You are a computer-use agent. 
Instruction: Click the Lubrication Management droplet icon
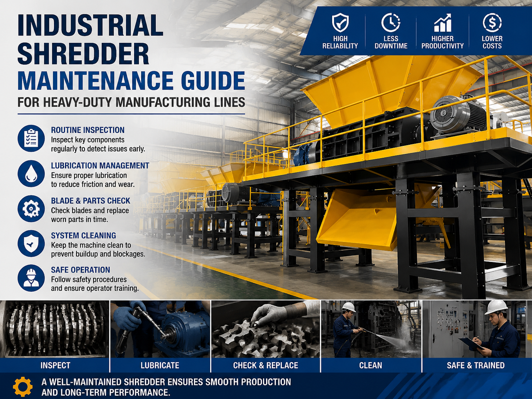pyautogui.click(x=31, y=174)
